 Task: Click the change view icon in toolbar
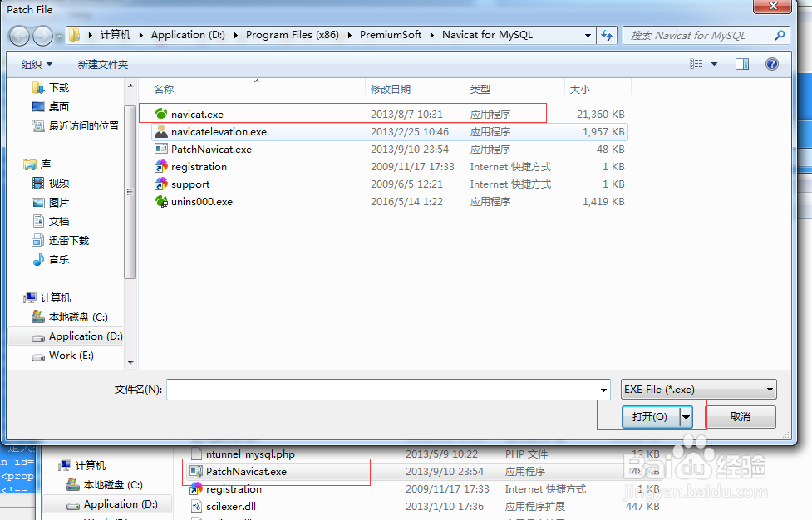click(696, 64)
